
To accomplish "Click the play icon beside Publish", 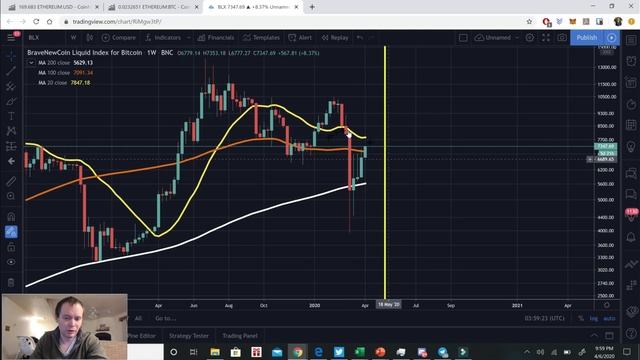I will click(611, 38).
